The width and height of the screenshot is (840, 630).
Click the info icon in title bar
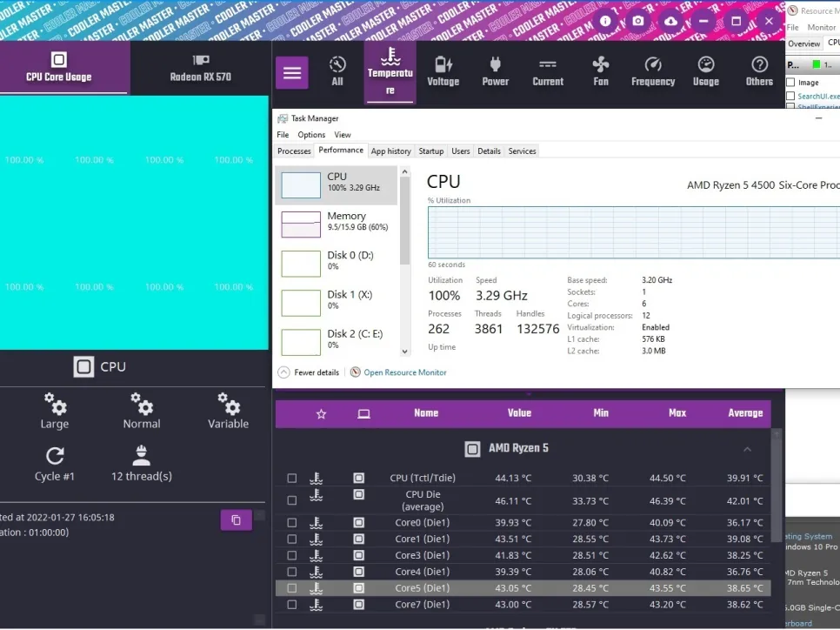click(605, 21)
